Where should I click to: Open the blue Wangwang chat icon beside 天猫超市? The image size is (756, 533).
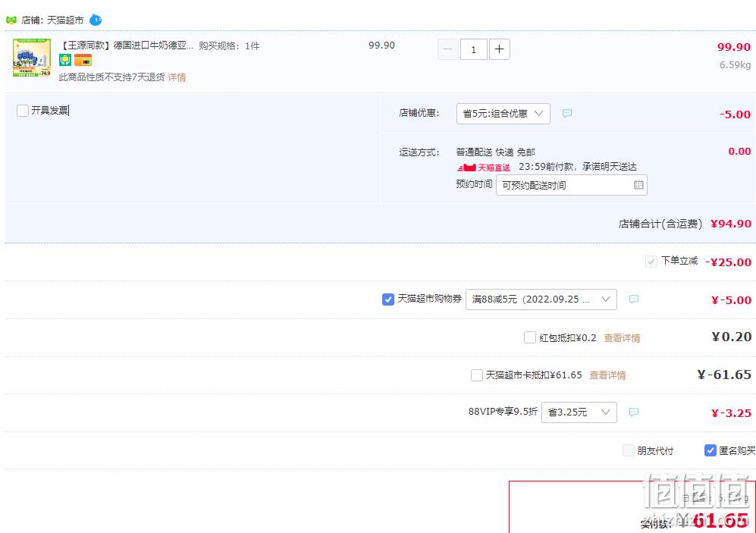coord(96,20)
